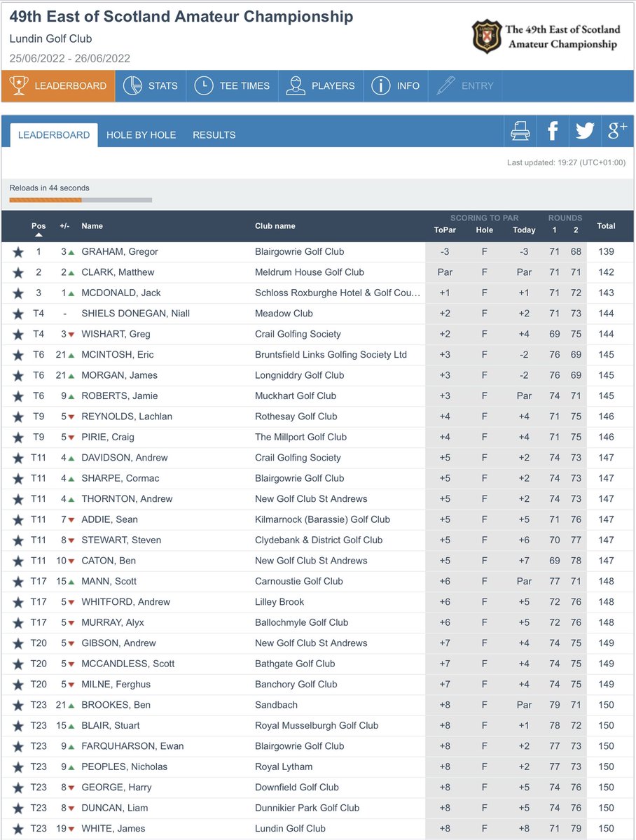The height and width of the screenshot is (840, 636).
Task: Open FARQUHARSON, Ewan player details
Action: [x=132, y=746]
